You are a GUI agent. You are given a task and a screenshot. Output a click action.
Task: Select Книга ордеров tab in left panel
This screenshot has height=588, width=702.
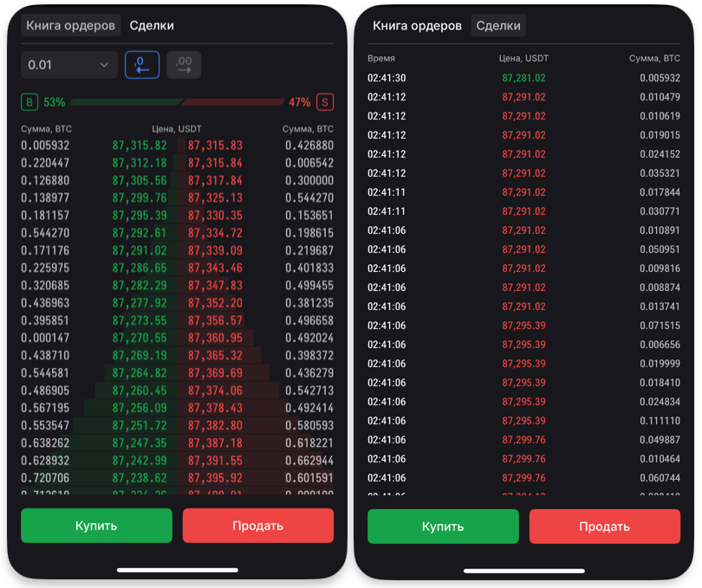[x=71, y=25]
